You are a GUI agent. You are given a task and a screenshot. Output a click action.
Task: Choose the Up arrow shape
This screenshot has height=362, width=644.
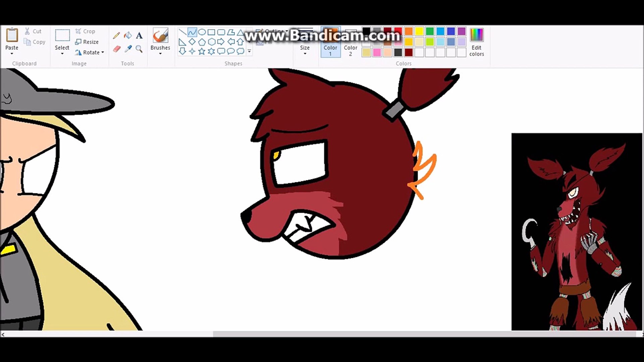pos(240,42)
